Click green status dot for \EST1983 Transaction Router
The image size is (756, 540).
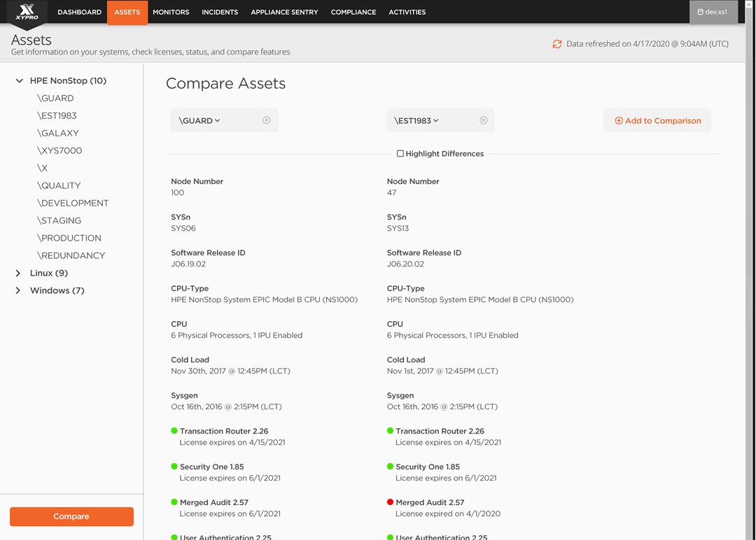pyautogui.click(x=390, y=431)
